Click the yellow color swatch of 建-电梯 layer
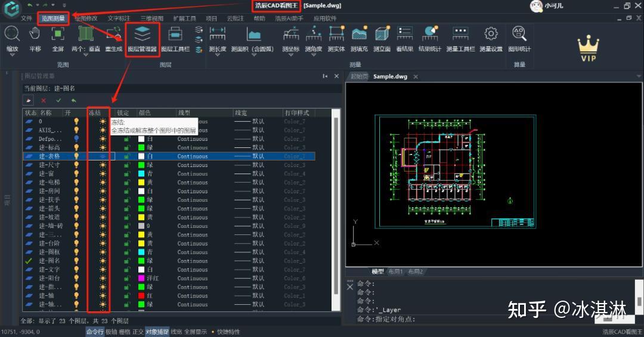Viewport: 644px width, 337px height. [141, 183]
